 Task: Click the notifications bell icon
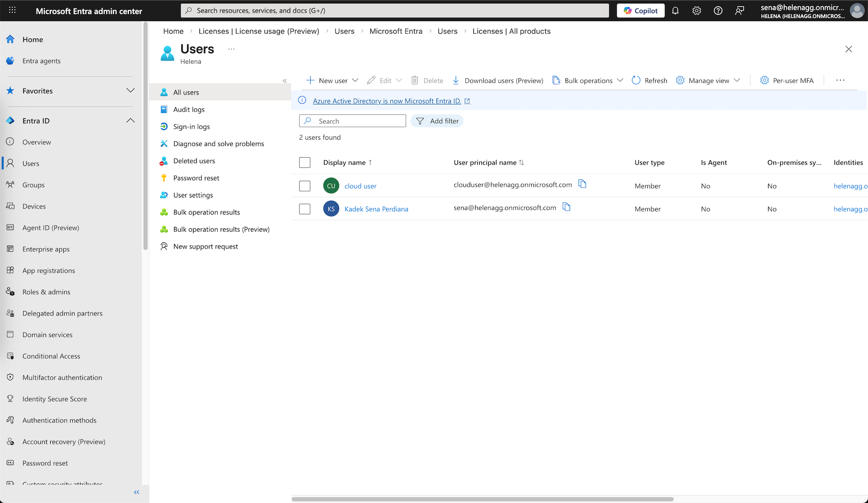(x=675, y=11)
